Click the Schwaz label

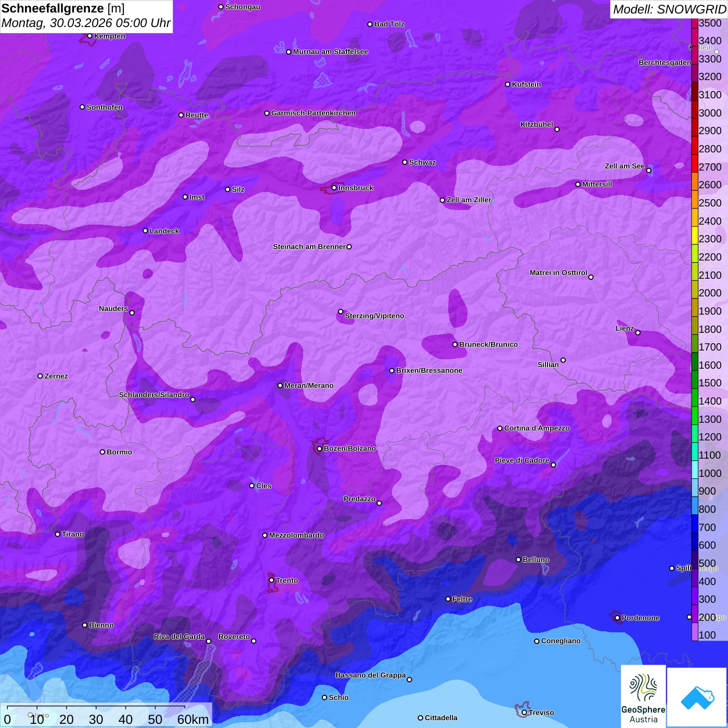click(422, 162)
